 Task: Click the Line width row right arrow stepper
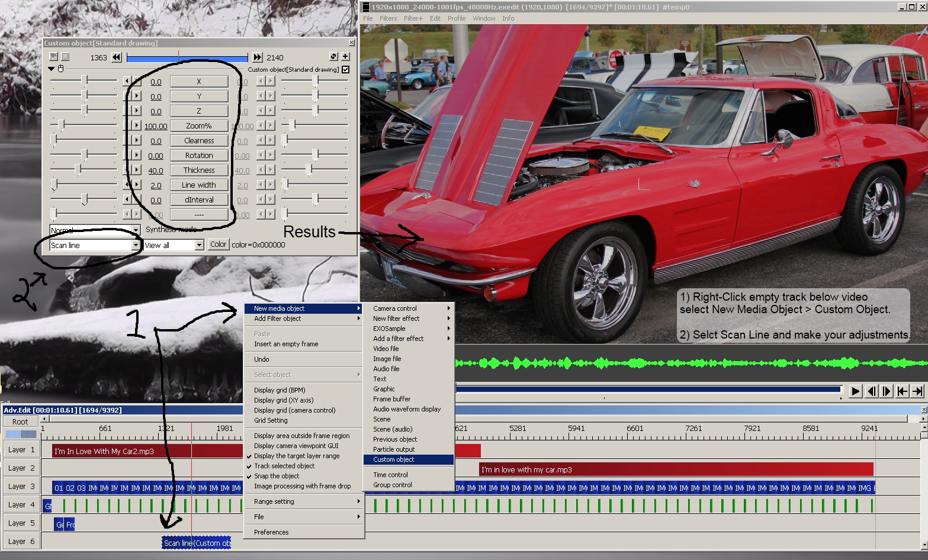coord(137,185)
